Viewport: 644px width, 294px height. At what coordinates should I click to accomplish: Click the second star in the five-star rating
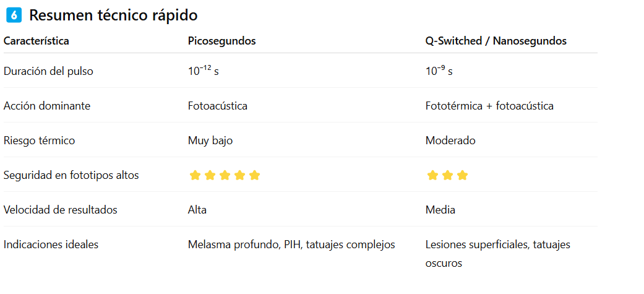click(x=210, y=175)
